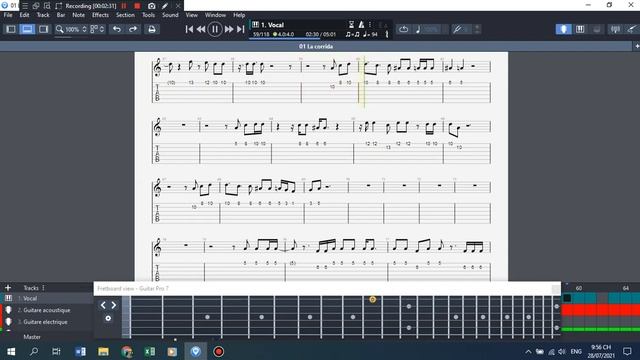Screen dimensions: 640x360
Task: Move fretboard view left with arrow
Action: point(103,305)
